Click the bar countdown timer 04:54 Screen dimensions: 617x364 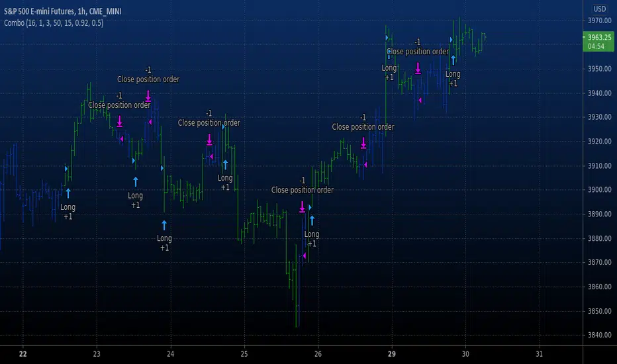[x=596, y=46]
